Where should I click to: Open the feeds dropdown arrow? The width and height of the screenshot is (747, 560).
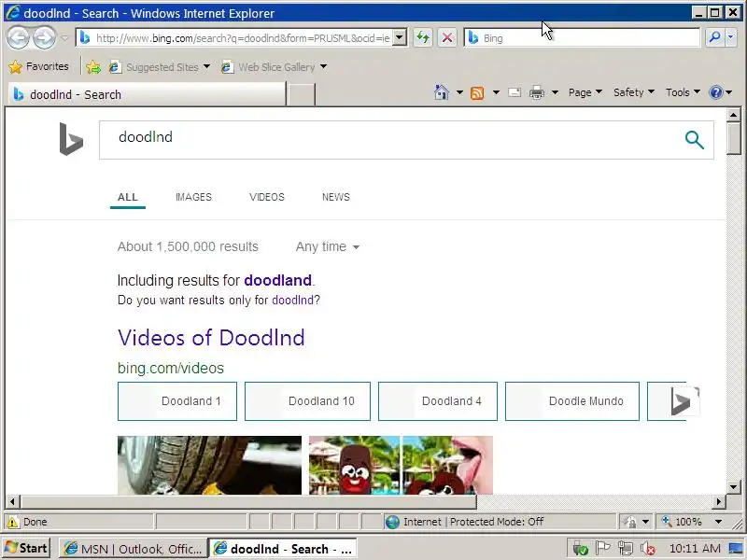click(x=496, y=92)
